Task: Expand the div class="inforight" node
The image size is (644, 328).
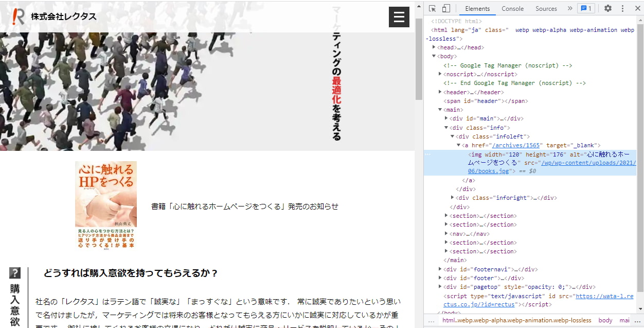Action: [453, 198]
